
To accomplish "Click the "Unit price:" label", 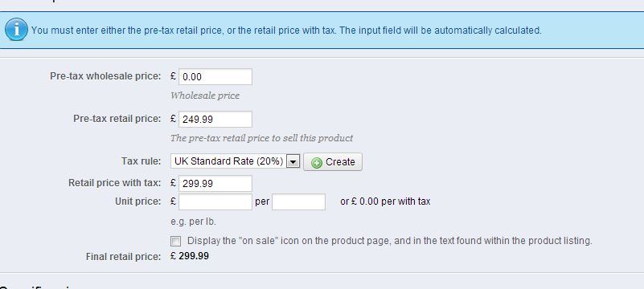I will tap(138, 201).
